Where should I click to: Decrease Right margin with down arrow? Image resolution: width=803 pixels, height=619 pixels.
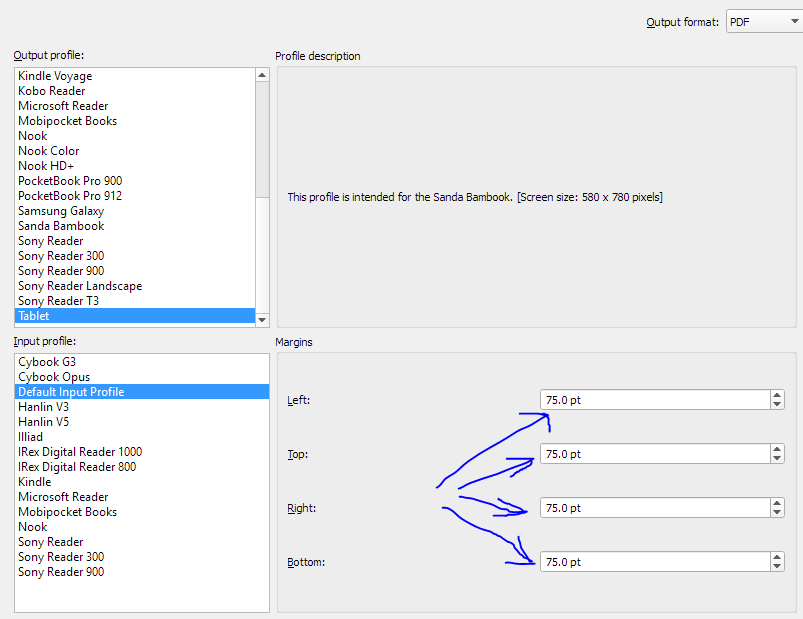pyautogui.click(x=777, y=513)
